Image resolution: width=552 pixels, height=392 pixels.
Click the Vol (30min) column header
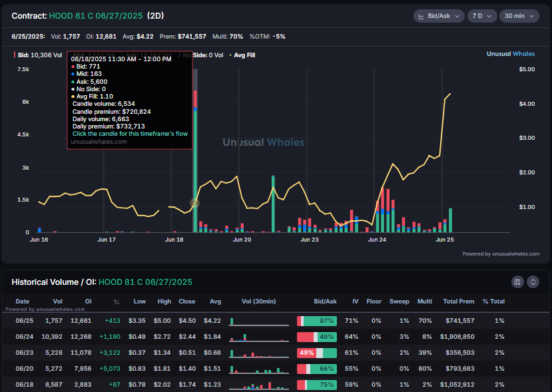(259, 301)
